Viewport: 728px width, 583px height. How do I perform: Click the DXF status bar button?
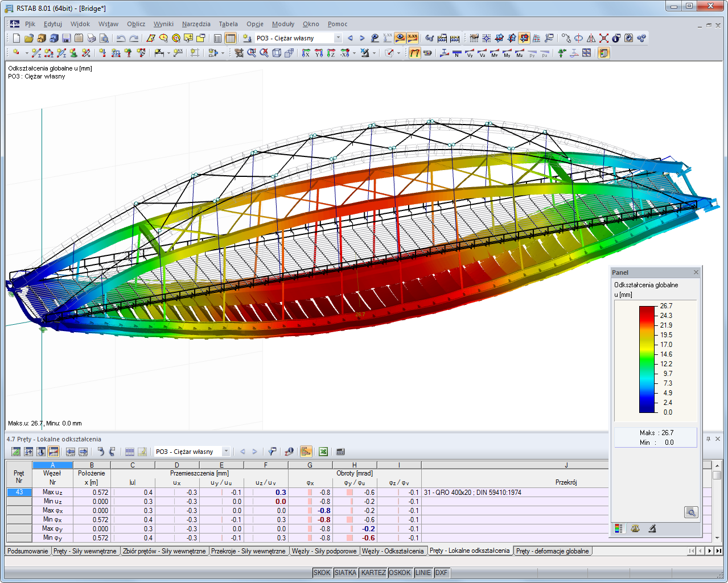point(442,573)
